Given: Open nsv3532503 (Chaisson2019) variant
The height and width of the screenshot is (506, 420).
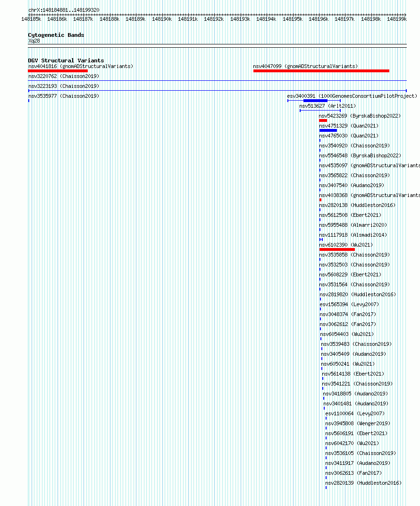Looking at the screenshot, I should pyautogui.click(x=354, y=265).
